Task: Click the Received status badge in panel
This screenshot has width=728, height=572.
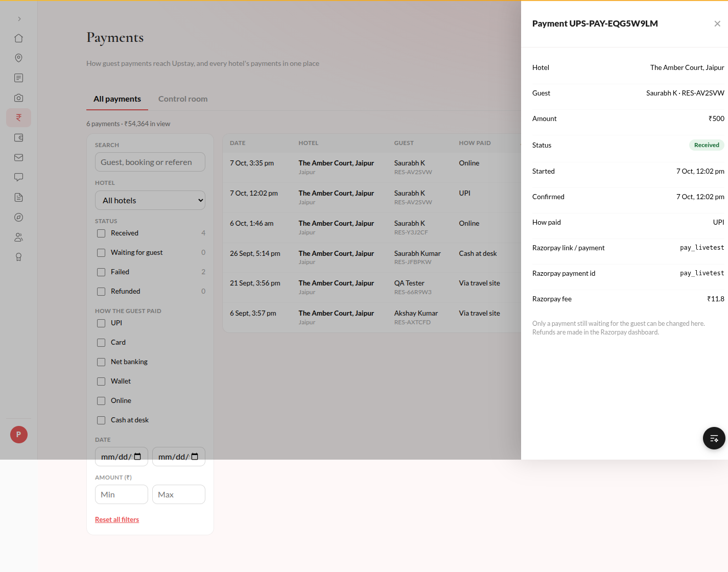Action: [x=707, y=145]
